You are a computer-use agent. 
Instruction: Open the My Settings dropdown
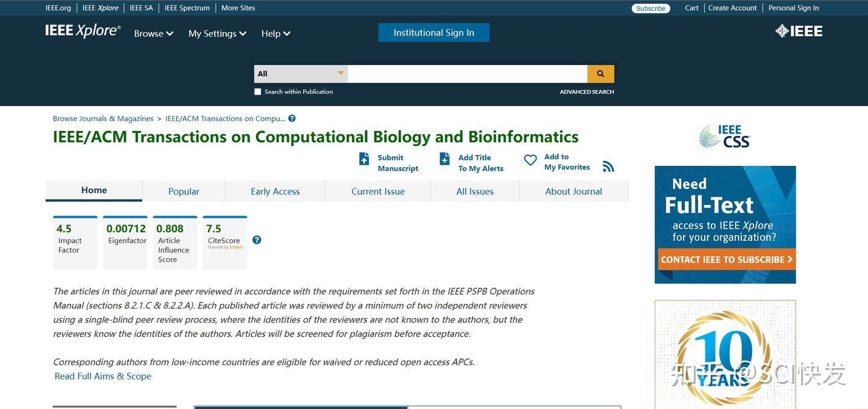(x=217, y=33)
